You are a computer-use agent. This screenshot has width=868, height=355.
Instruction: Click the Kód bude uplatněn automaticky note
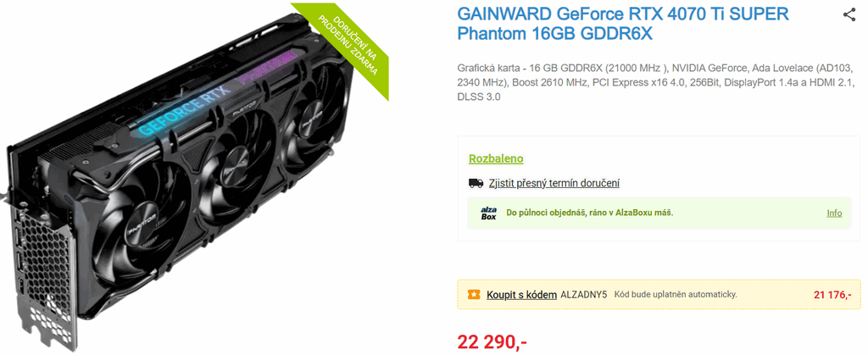tap(676, 295)
